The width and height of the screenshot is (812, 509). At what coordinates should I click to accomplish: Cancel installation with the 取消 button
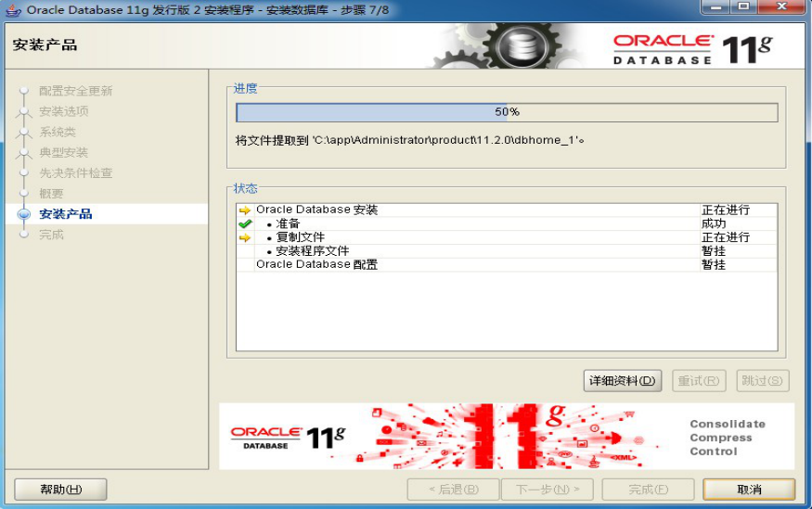click(x=749, y=490)
